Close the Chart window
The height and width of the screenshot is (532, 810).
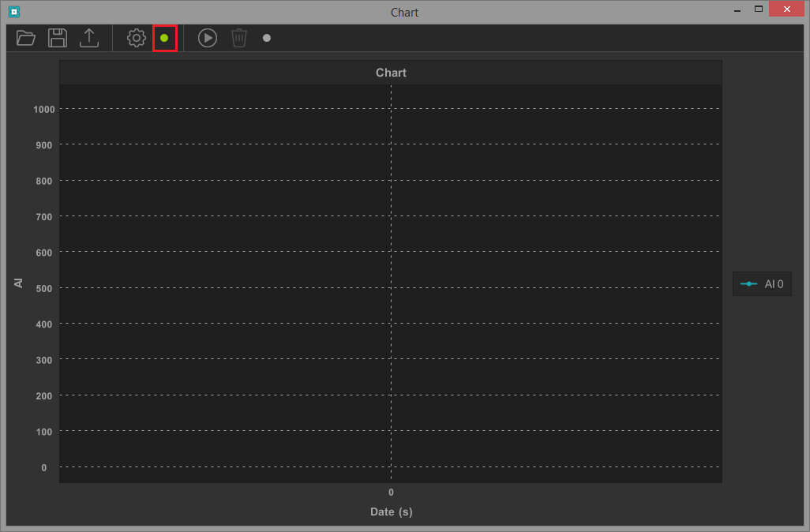click(x=787, y=9)
